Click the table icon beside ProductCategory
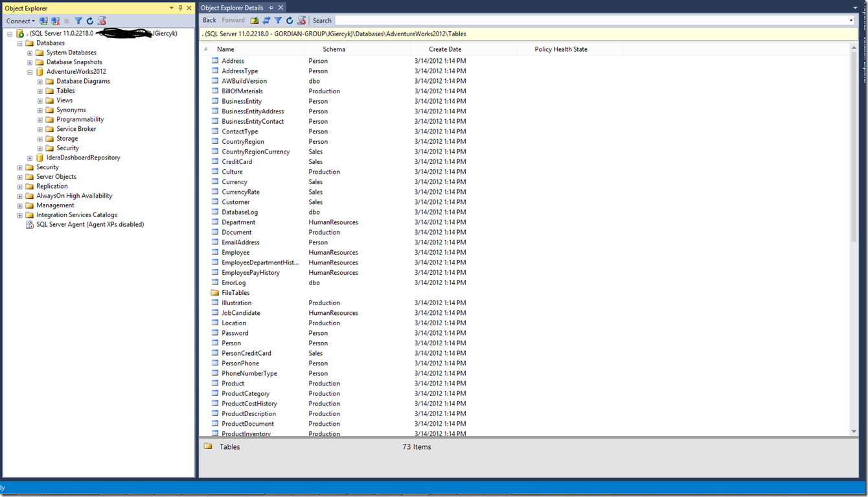Viewport: 868px width, 497px height. [216, 394]
